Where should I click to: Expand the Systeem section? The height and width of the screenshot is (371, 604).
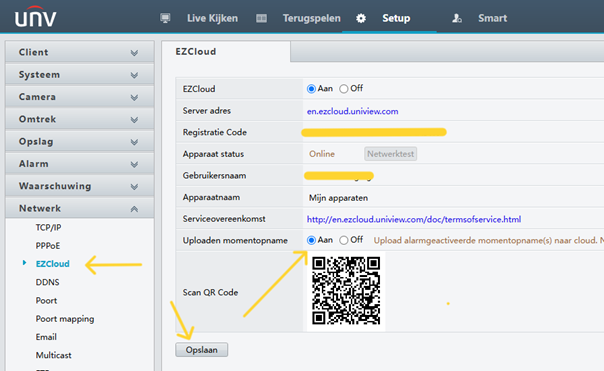(x=80, y=74)
